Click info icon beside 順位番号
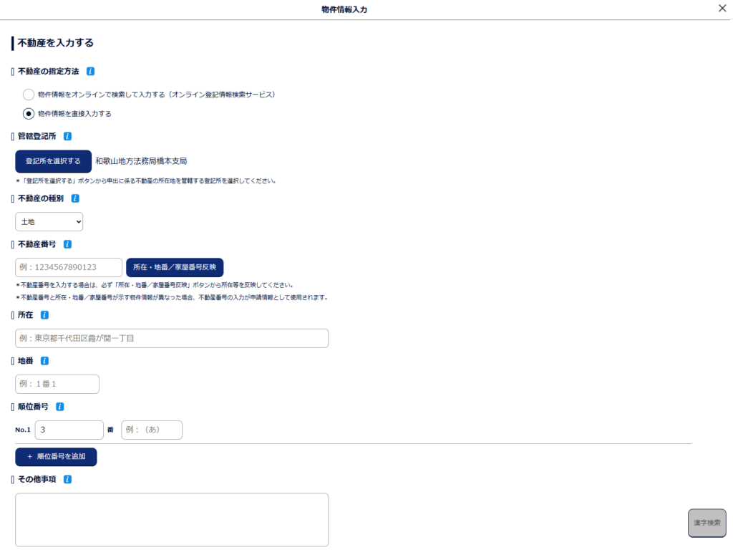This screenshot has width=733, height=560. click(60, 407)
